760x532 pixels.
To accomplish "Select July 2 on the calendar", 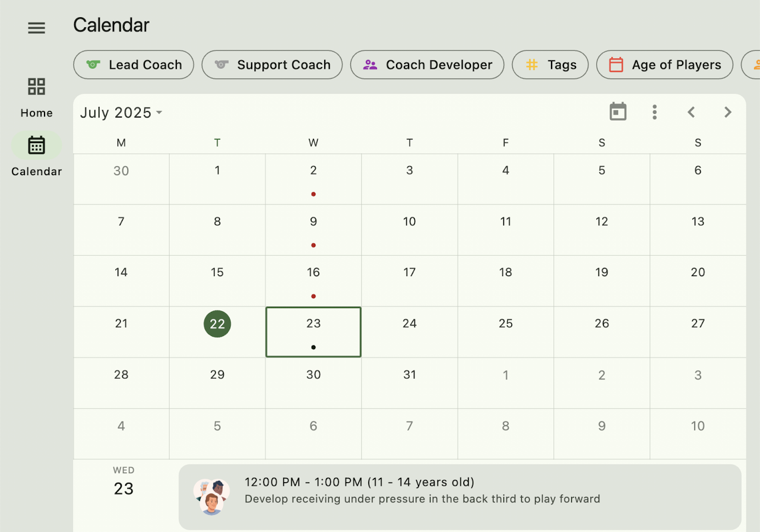I will (x=313, y=179).
